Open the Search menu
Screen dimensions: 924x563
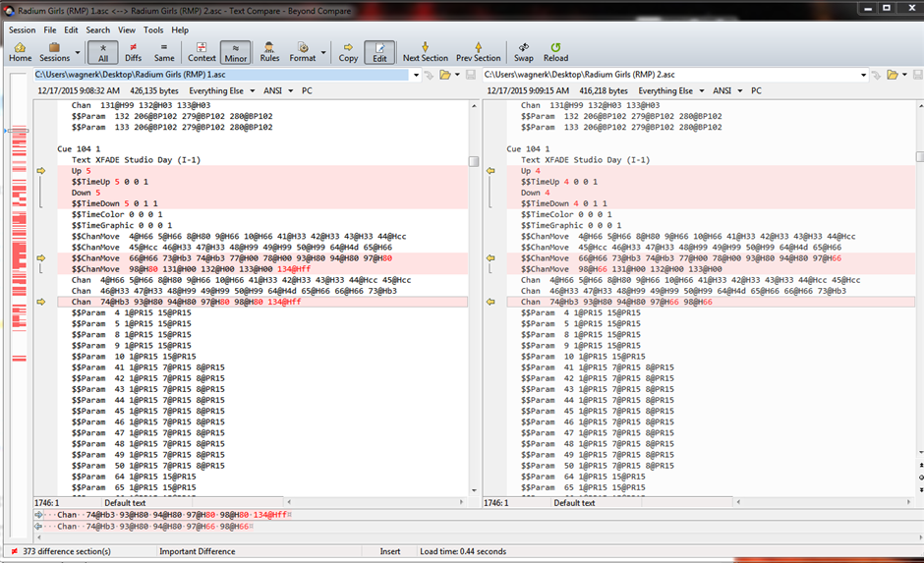[x=98, y=30]
